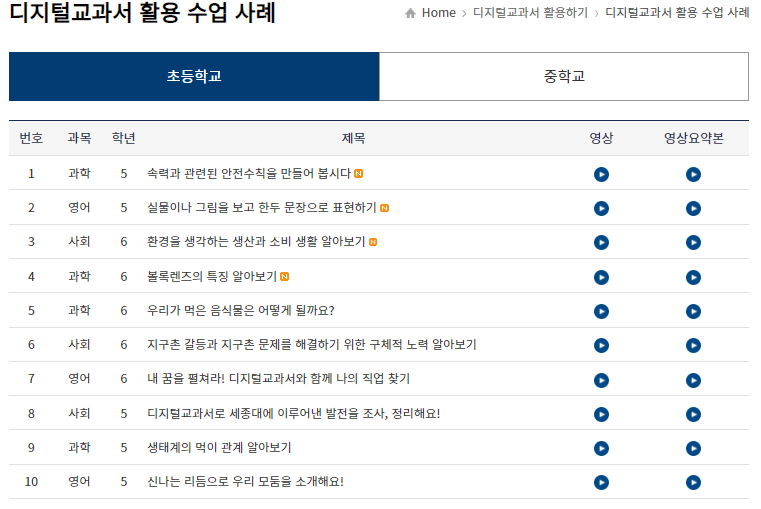Play video for 지구촌 갈등과 지구촌 문제 lesson
The image size is (761, 509).
(601, 345)
